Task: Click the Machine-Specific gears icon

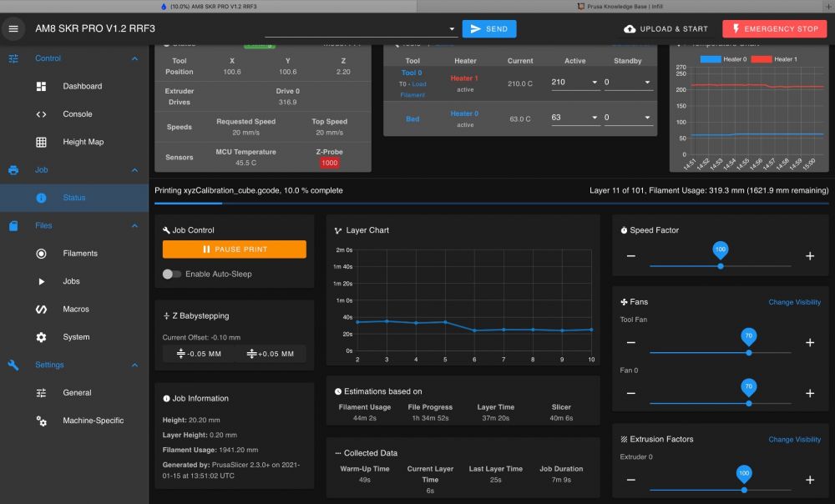Action: (x=41, y=421)
